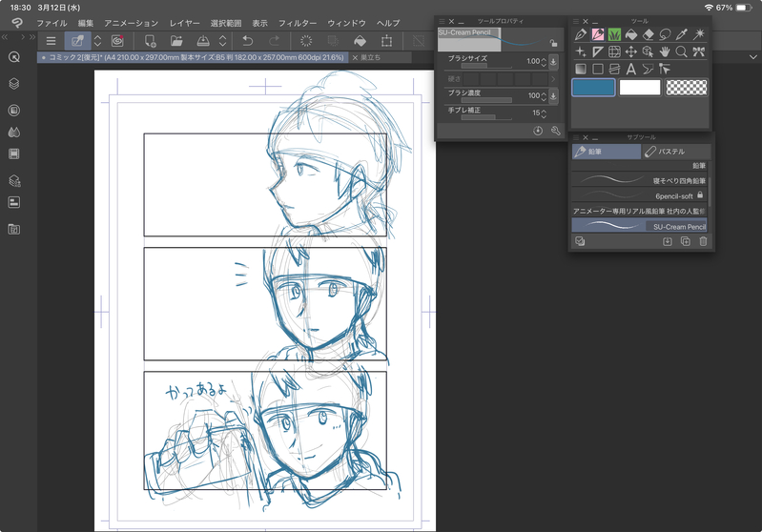Screen dimensions: 762x532
Task: Adjust the 手ブレ補正 value stepper
Action: pyautogui.click(x=544, y=113)
